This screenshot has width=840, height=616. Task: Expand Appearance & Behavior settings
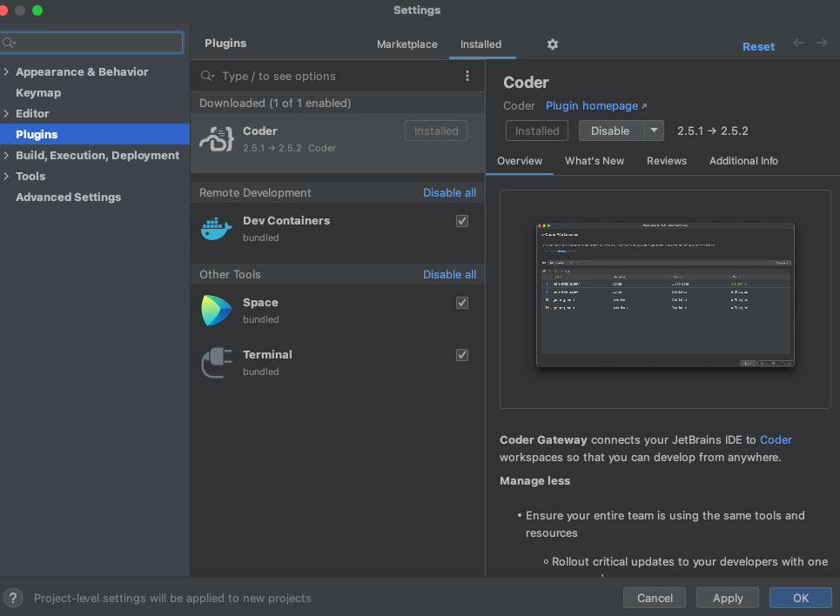[7, 71]
